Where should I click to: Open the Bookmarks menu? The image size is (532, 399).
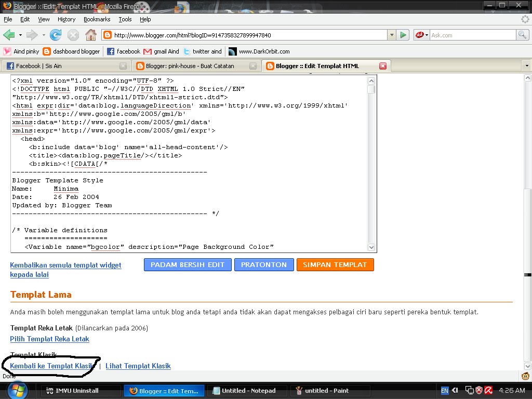(97, 19)
